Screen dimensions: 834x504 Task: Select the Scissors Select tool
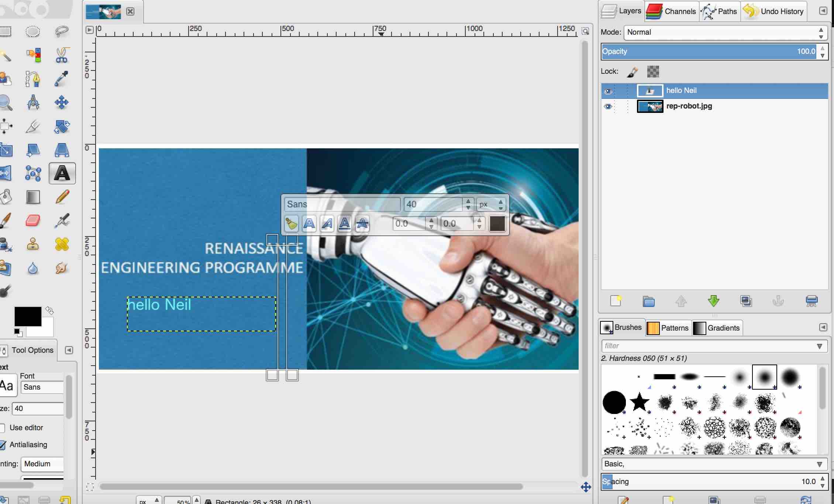62,55
